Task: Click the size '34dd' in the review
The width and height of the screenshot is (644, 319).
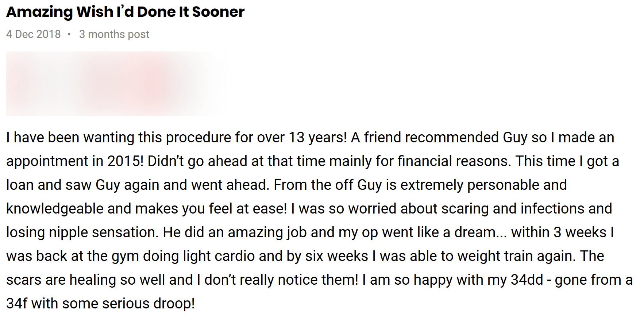Action: click(x=527, y=280)
